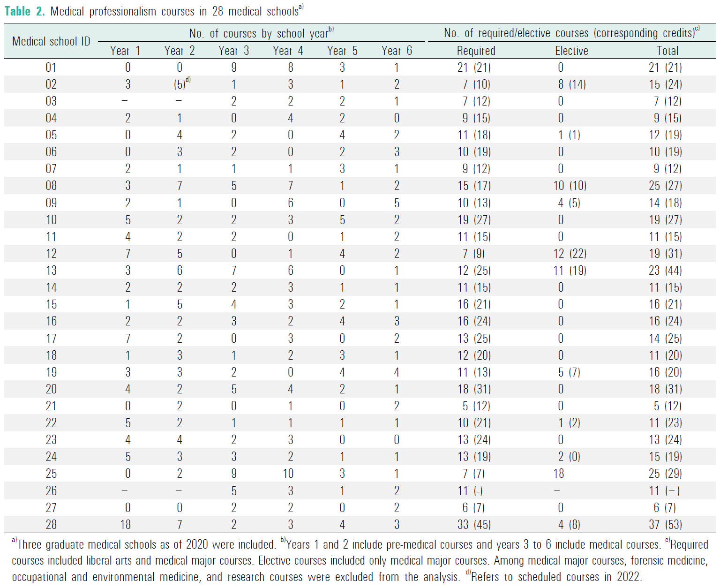Click the '37 (53)' total for school 28

[x=666, y=525]
